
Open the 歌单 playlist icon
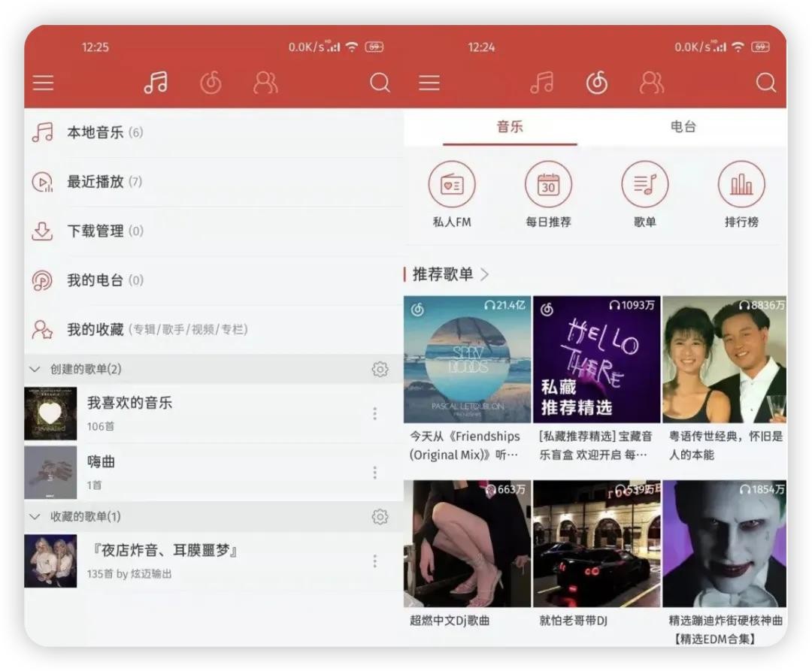click(x=644, y=185)
